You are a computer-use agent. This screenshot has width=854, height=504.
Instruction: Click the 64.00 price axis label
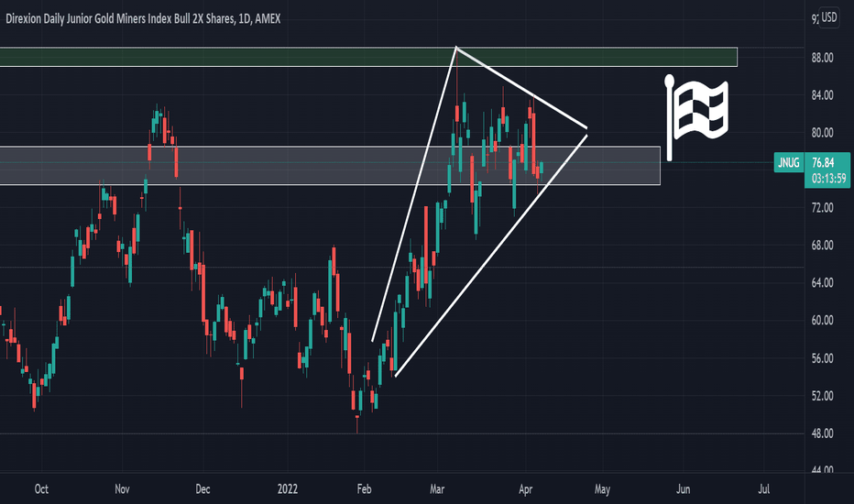pyautogui.click(x=823, y=283)
